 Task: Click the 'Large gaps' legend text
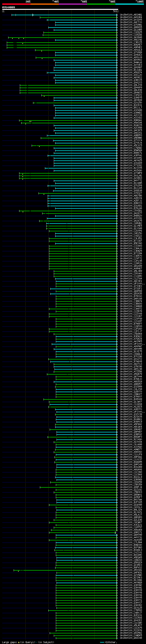click(x=10, y=642)
